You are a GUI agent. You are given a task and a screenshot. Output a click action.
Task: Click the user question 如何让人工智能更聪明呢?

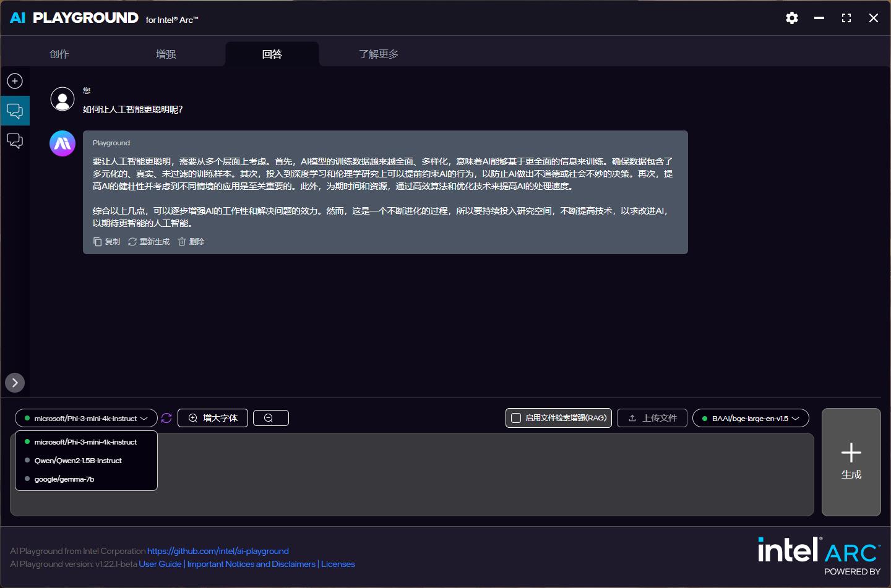pyautogui.click(x=132, y=109)
